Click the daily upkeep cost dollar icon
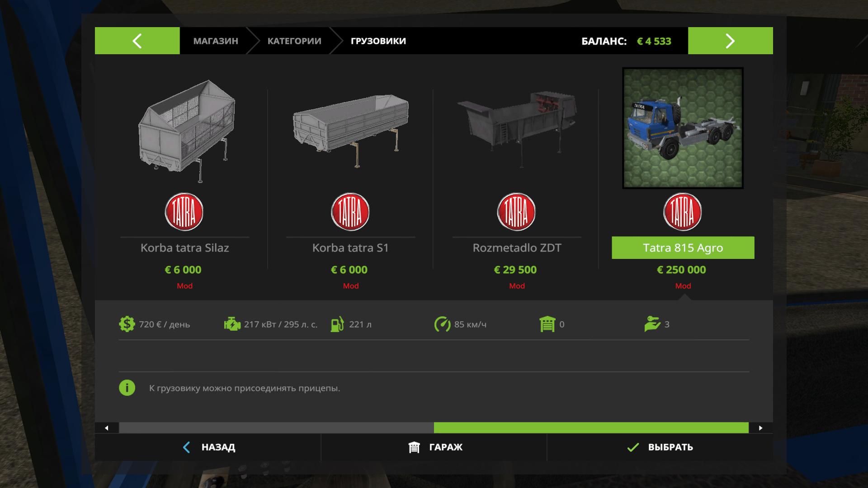This screenshot has width=868, height=488. coord(127,324)
